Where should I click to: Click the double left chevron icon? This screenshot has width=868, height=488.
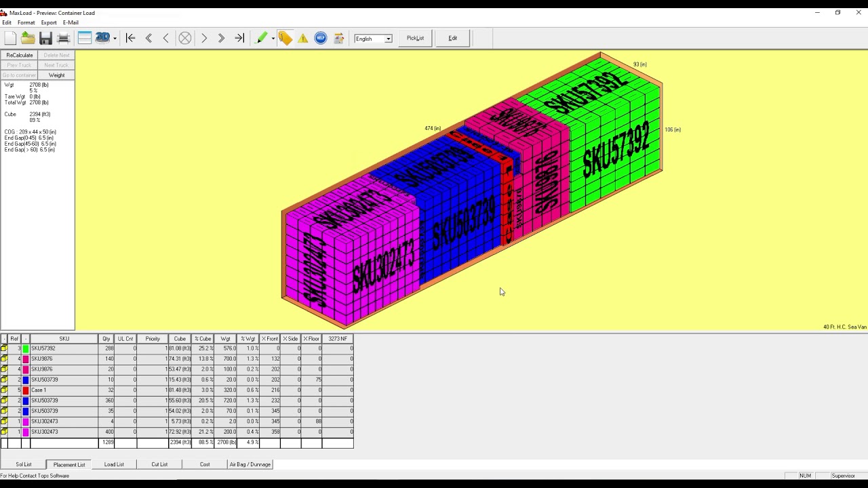[x=149, y=38]
